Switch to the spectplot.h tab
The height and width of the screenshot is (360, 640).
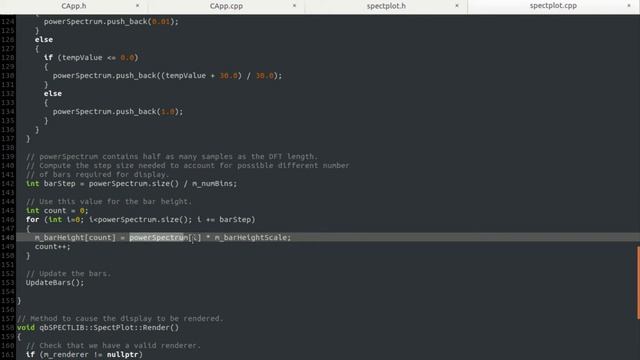386,6
